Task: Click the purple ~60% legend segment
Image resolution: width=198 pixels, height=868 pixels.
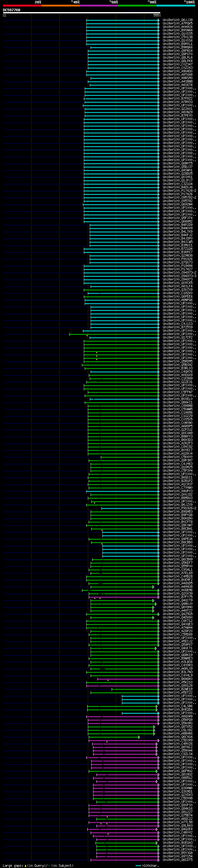Action: (99, 5)
